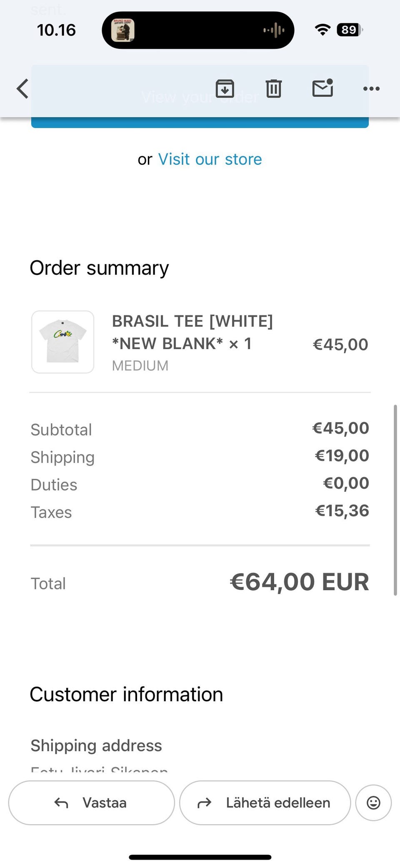The height and width of the screenshot is (868, 400).
Task: Tap the Brasil Tee product thumbnail
Action: coord(63,342)
